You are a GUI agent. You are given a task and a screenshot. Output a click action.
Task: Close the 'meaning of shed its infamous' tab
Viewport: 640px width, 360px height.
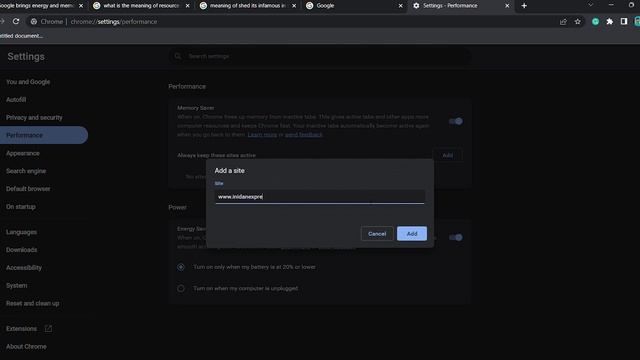point(294,6)
